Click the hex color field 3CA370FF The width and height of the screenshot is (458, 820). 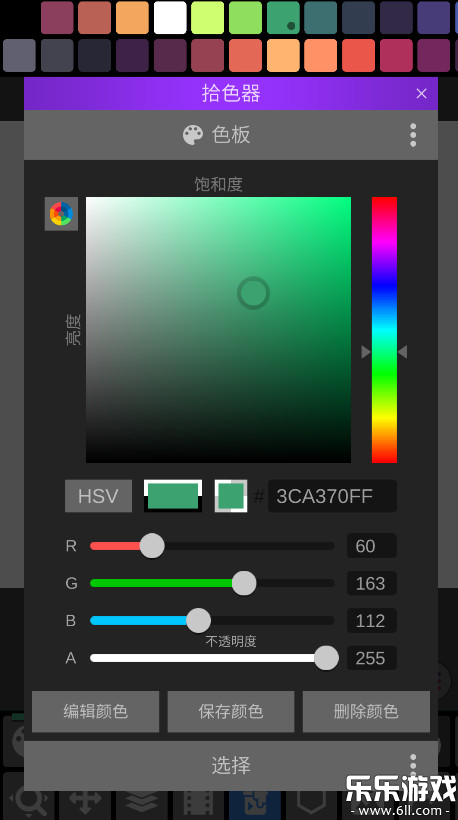click(x=332, y=496)
